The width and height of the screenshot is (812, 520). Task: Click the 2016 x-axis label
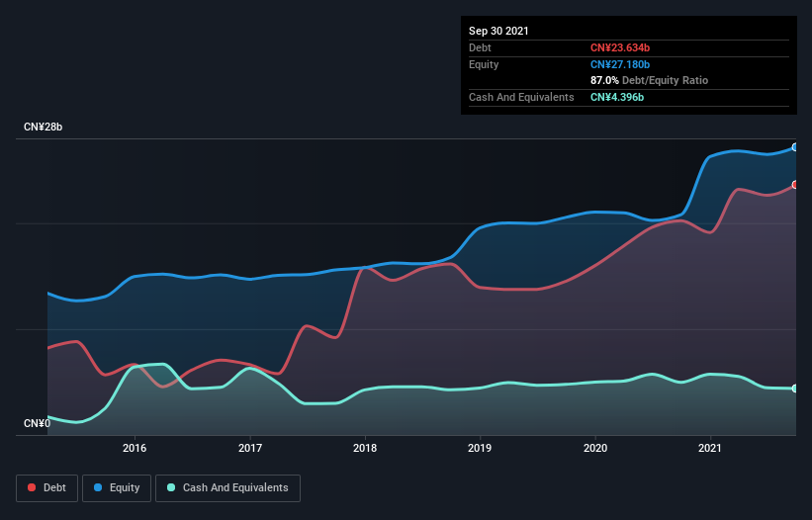point(135,448)
